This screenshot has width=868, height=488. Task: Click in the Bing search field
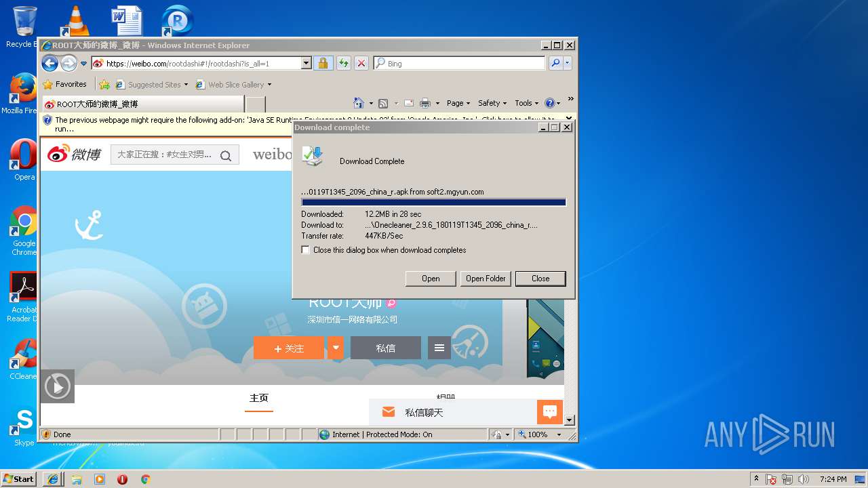pyautogui.click(x=460, y=63)
